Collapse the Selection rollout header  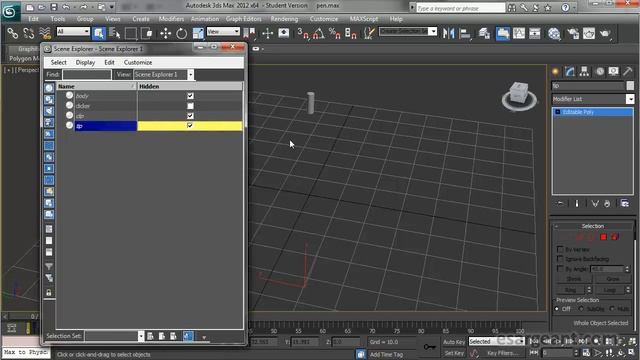click(x=593, y=226)
